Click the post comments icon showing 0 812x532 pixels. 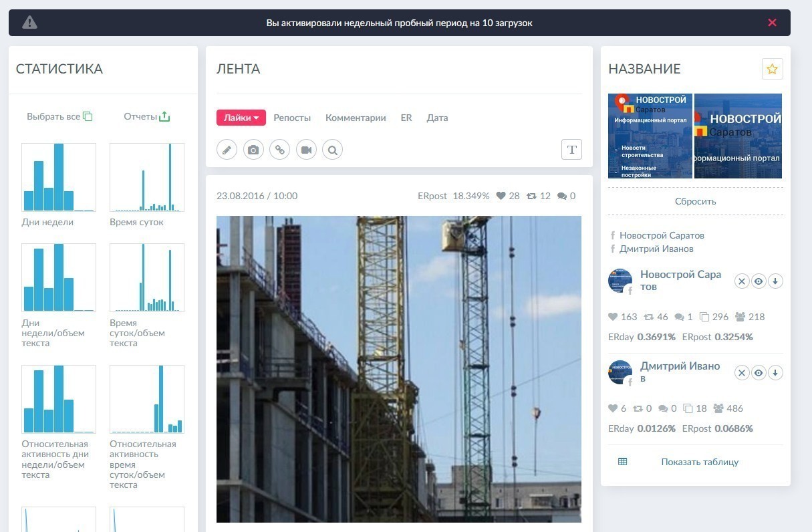[x=562, y=196]
